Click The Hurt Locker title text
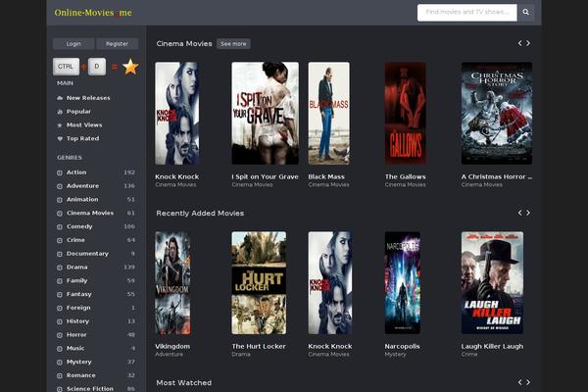Screen dimensions: 588x392 point(259,346)
